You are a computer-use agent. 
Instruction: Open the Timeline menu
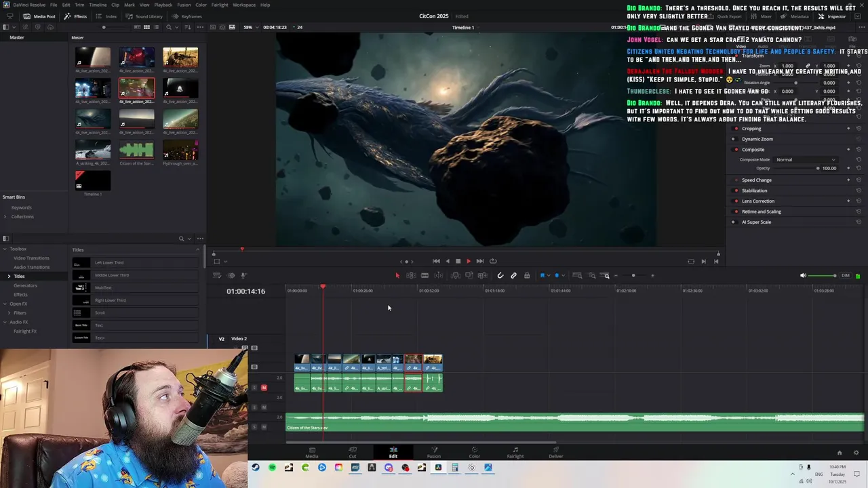(x=98, y=5)
